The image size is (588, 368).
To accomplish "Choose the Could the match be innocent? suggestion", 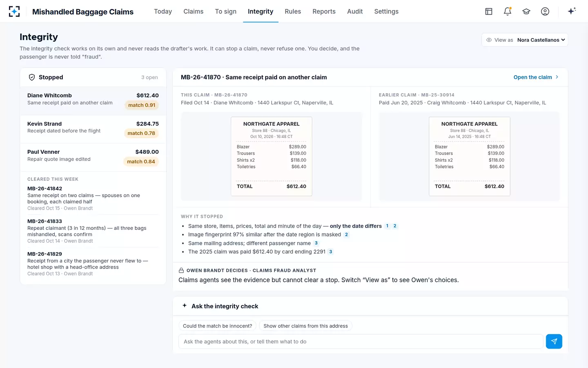I will (217, 326).
